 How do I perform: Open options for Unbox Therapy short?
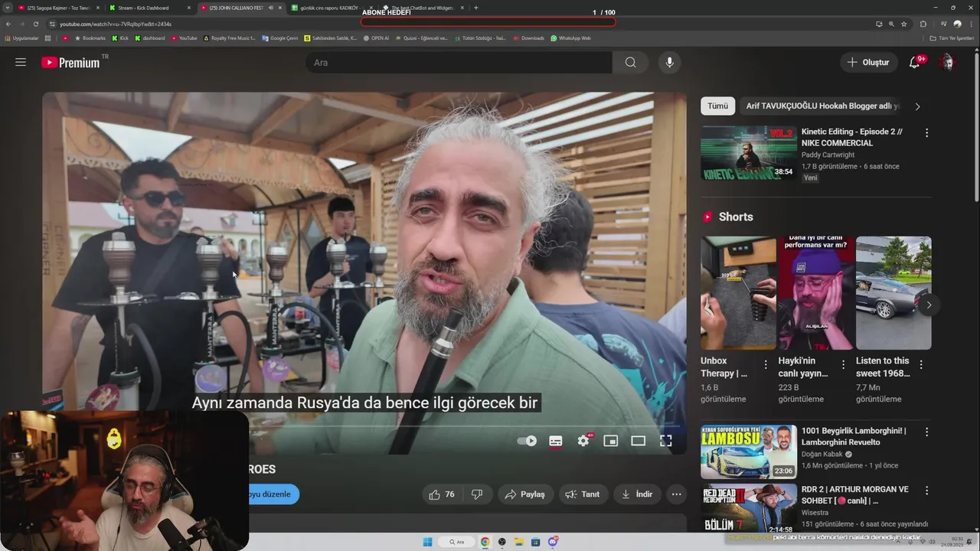[766, 365]
